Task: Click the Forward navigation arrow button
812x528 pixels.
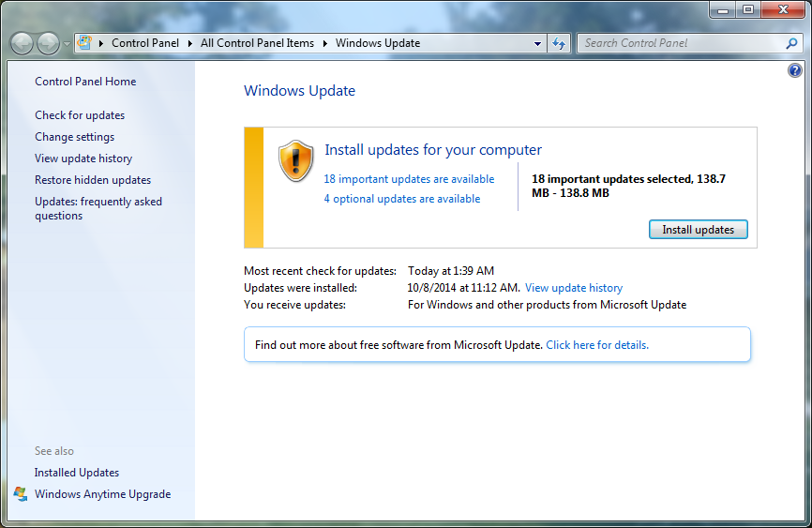Action: (48, 43)
